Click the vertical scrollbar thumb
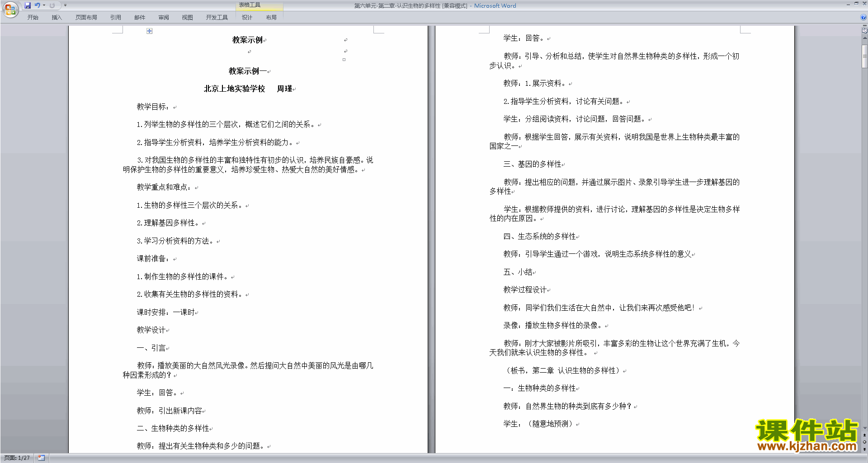The image size is (868, 463). click(865, 56)
